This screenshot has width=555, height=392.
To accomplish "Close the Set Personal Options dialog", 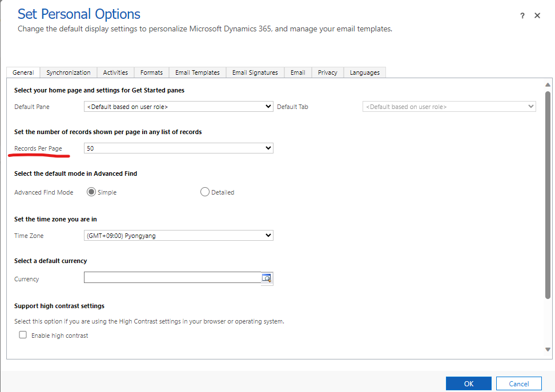I will pos(537,15).
